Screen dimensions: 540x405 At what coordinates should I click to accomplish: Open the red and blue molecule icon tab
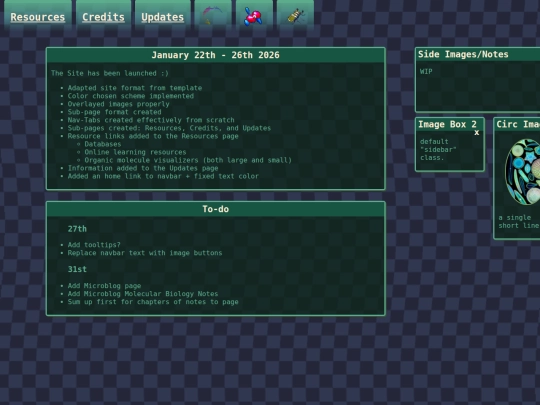click(x=254, y=16)
